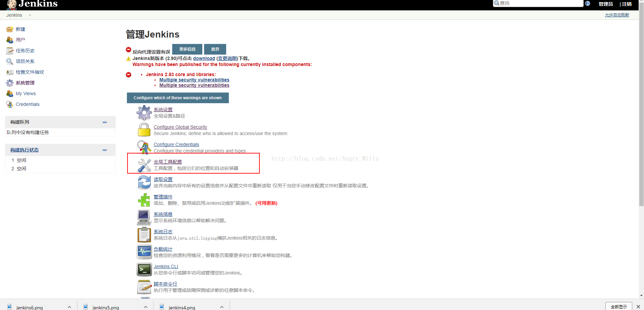Click the 放弃 dismiss button
This screenshot has height=310, width=644.
coord(215,49)
